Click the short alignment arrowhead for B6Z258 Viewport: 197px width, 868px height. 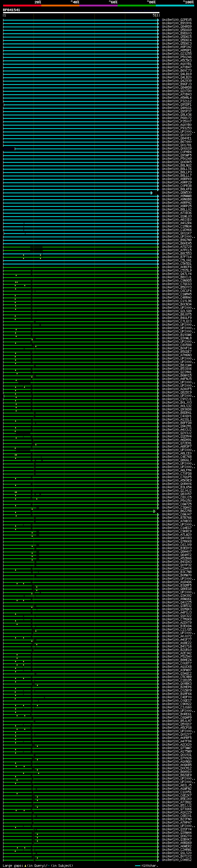pos(155,511)
